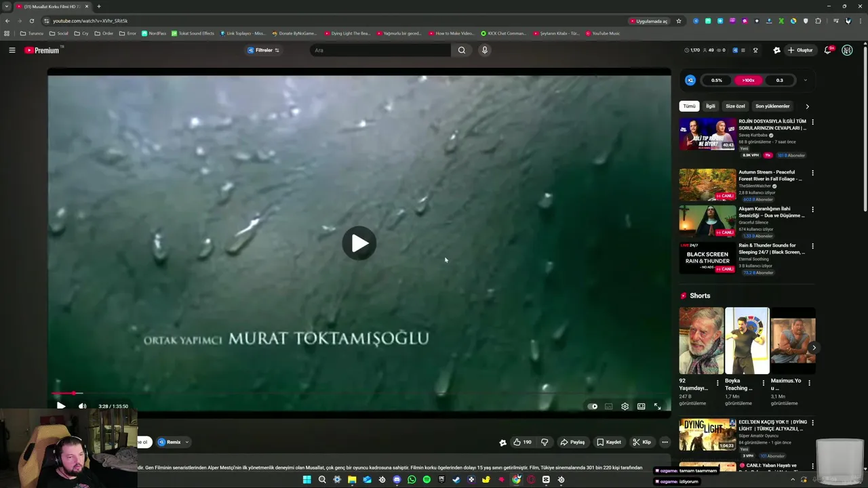Select the Son yüklenenler chip

(x=772, y=106)
